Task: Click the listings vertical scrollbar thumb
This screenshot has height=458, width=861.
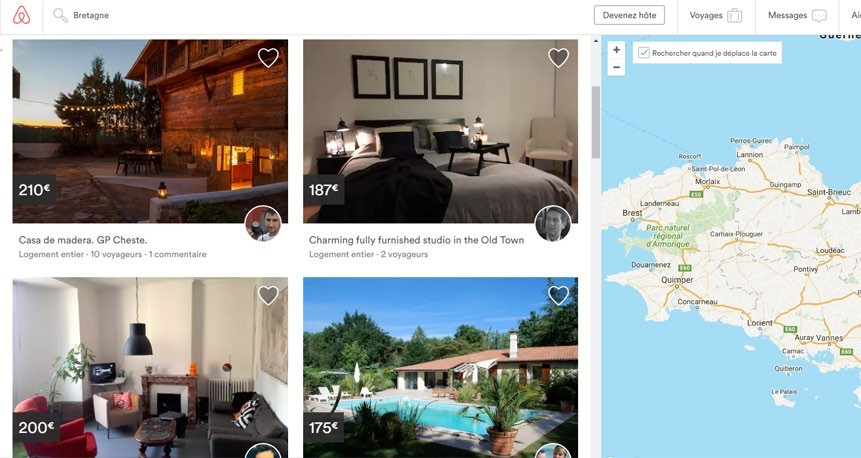Action: click(x=595, y=122)
